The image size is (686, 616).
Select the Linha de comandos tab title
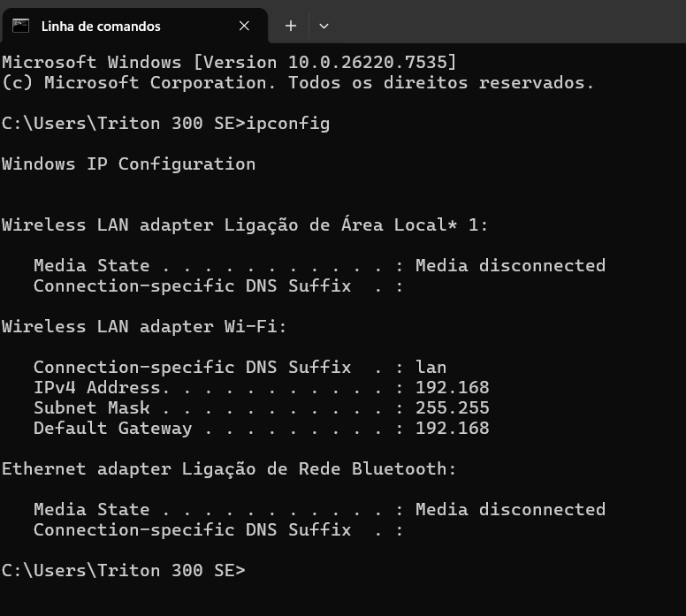(101, 26)
